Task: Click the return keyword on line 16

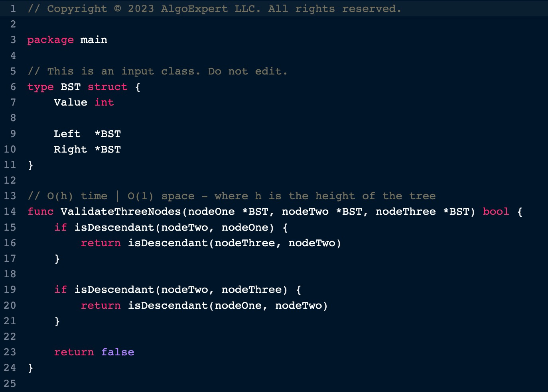Action: (101, 243)
